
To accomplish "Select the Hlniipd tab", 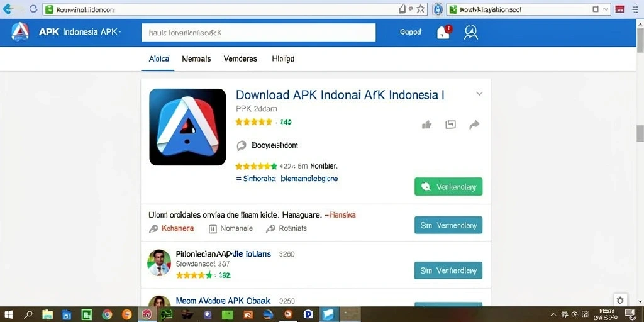I will click(283, 58).
